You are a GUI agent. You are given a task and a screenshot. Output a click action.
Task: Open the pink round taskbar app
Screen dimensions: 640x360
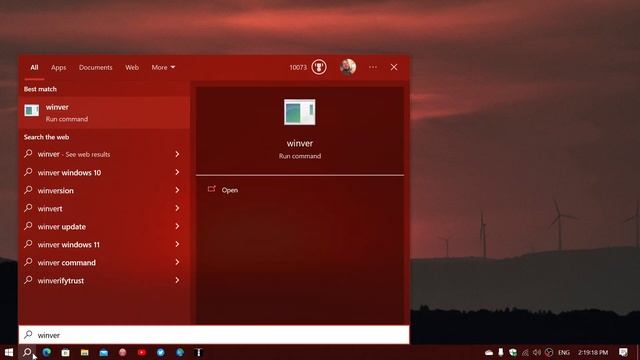coord(122,352)
